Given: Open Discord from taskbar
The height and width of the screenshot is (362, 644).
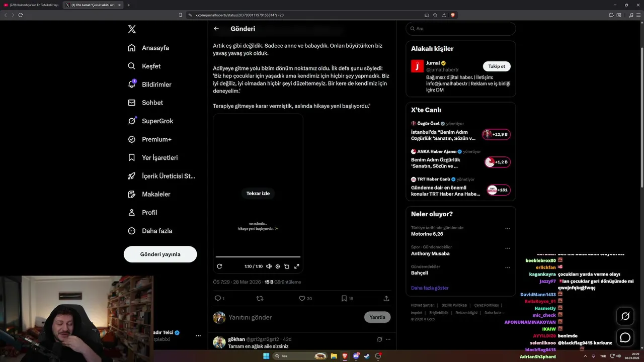Looking at the screenshot, I should point(356,356).
